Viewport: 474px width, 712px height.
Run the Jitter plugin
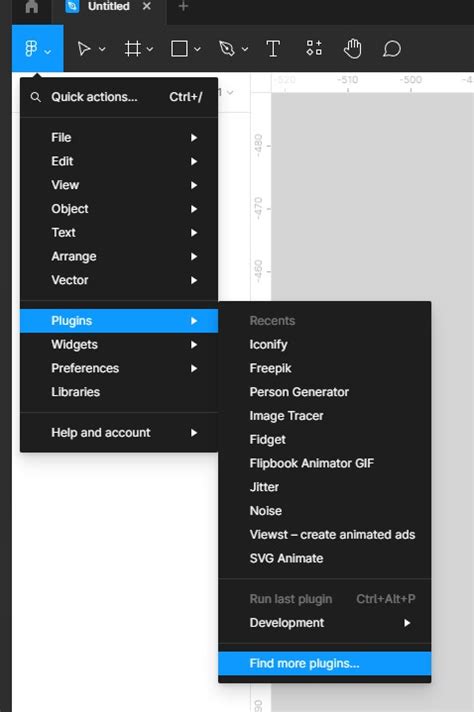[325, 487]
